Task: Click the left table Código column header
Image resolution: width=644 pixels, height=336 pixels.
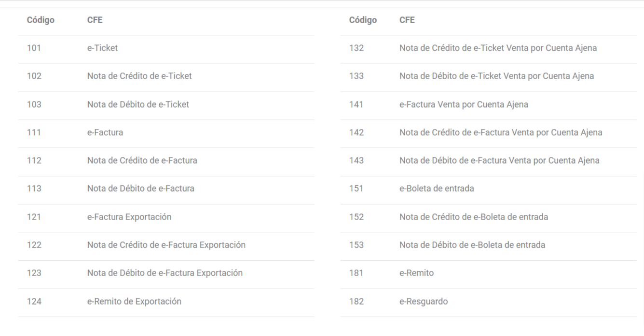Action: 41,20
